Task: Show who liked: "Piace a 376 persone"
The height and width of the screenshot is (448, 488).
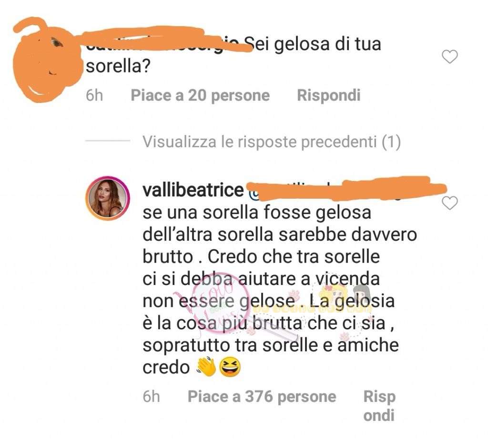Action: point(262,397)
